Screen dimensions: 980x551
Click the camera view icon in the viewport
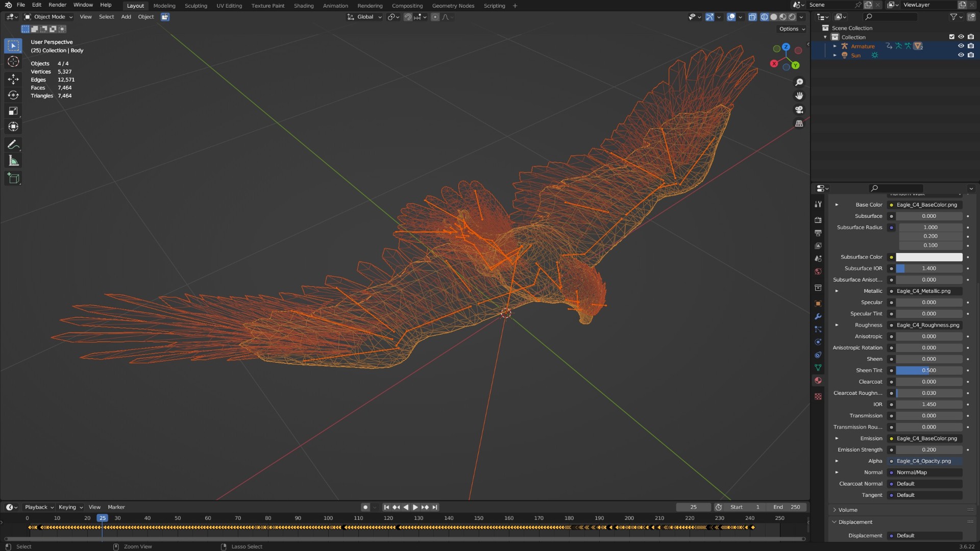pyautogui.click(x=799, y=110)
